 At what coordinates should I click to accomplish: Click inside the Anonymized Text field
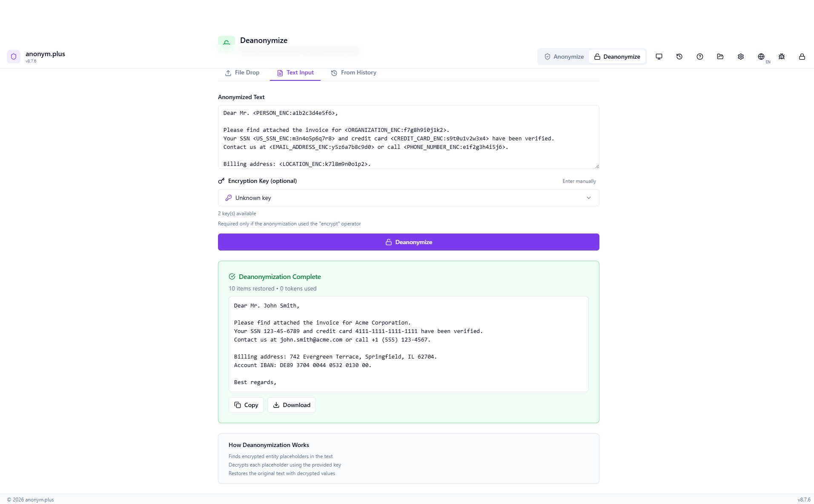[408, 137]
